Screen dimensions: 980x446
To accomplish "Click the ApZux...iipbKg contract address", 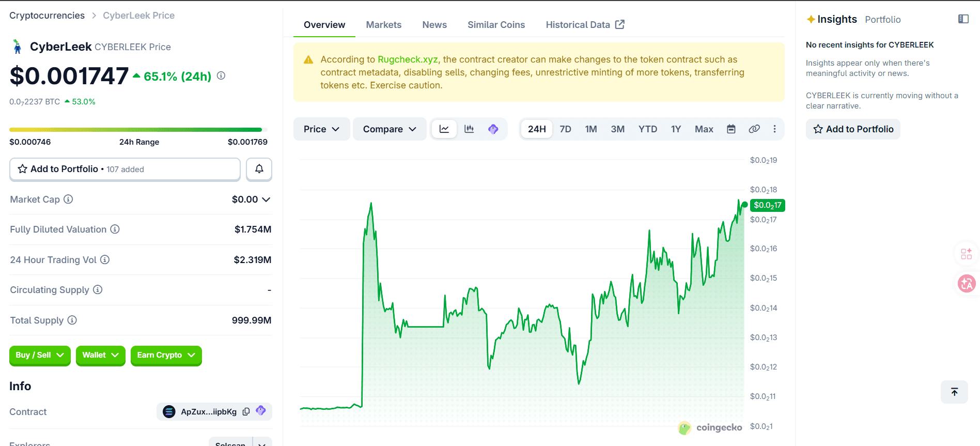I will 209,411.
